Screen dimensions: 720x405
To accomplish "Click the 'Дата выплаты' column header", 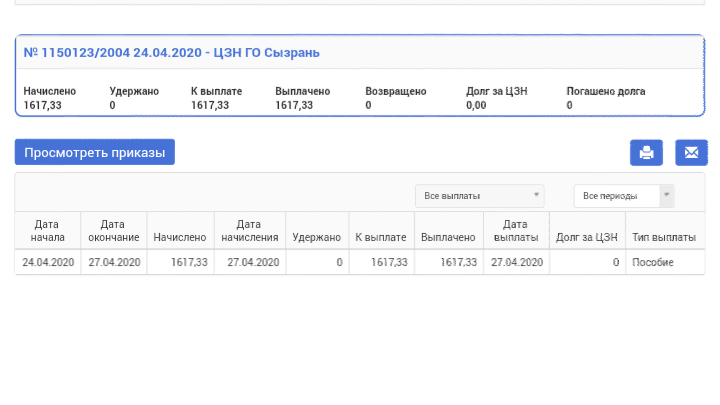I will click(516, 231).
